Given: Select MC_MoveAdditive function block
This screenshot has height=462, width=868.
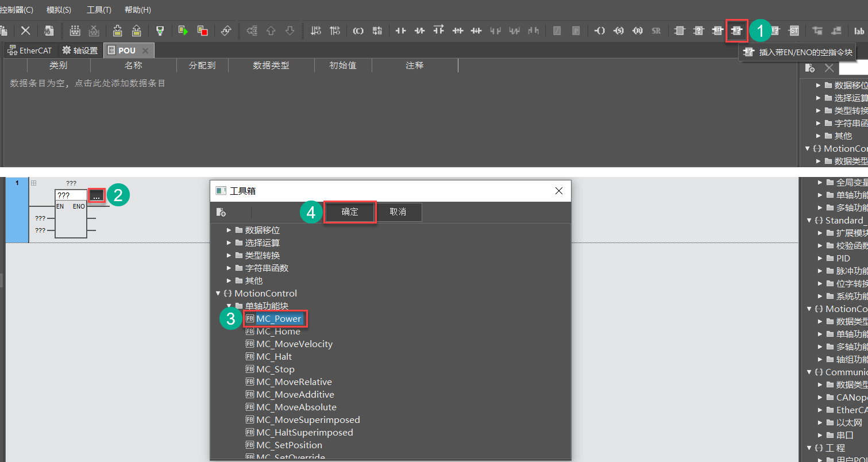Looking at the screenshot, I should [x=295, y=394].
